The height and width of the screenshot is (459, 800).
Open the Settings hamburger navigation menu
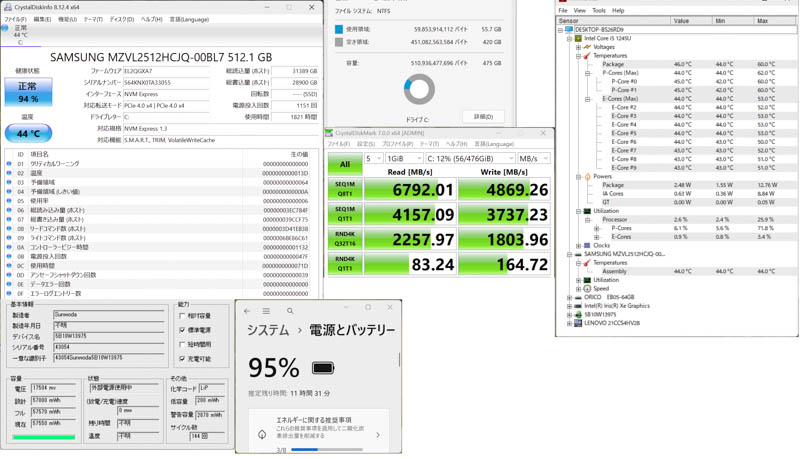click(x=266, y=311)
